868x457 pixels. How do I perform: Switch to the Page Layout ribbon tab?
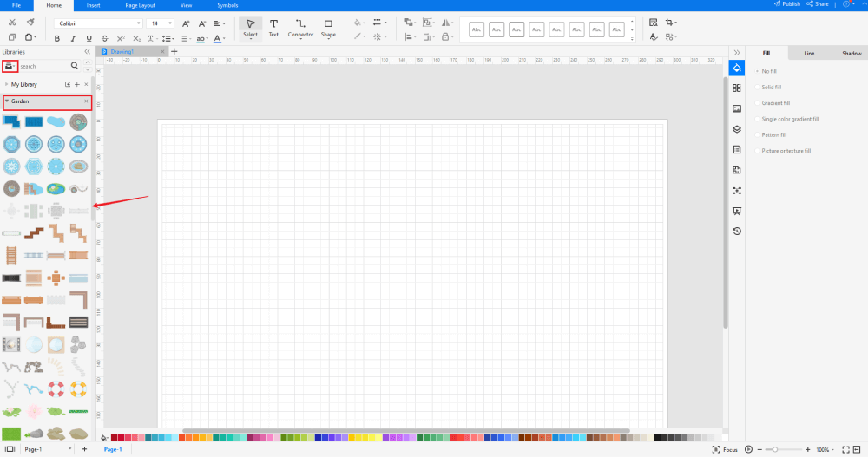point(140,5)
